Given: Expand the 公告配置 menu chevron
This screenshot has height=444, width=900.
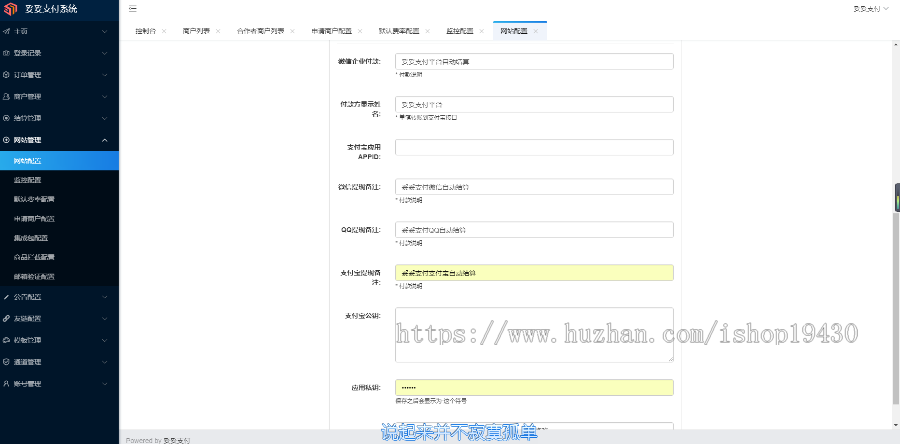Looking at the screenshot, I should click(104, 297).
